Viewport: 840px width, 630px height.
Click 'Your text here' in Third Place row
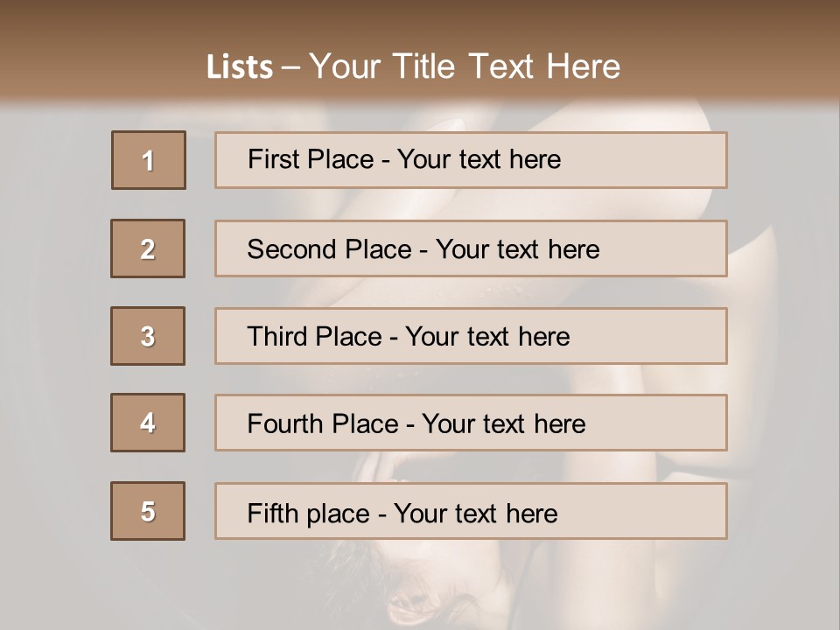(487, 337)
